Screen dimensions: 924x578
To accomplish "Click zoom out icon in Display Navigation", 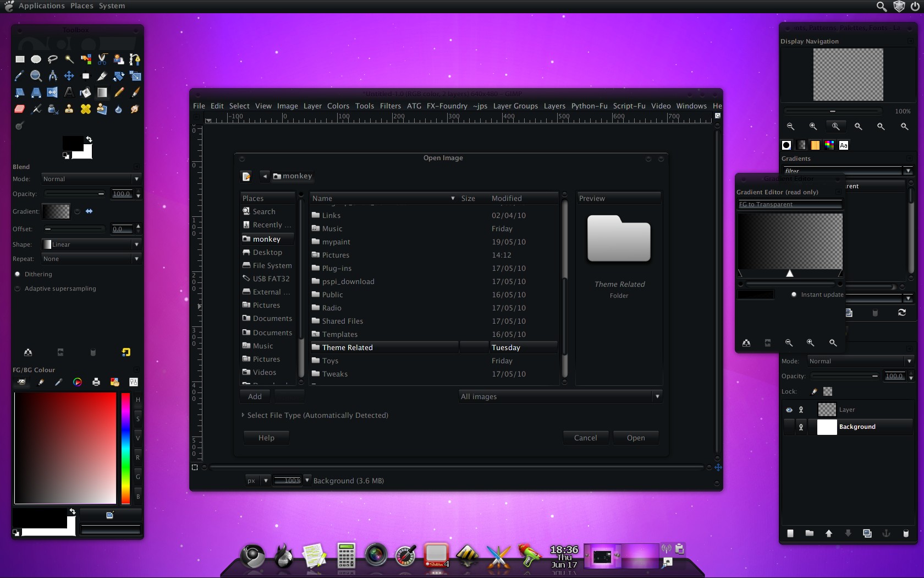I will click(x=790, y=127).
